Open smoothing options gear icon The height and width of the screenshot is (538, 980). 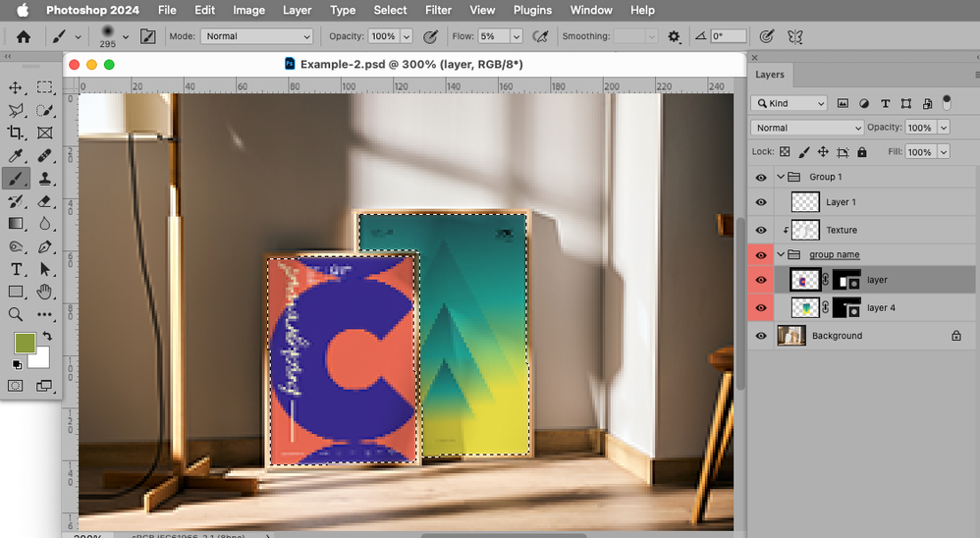[674, 37]
